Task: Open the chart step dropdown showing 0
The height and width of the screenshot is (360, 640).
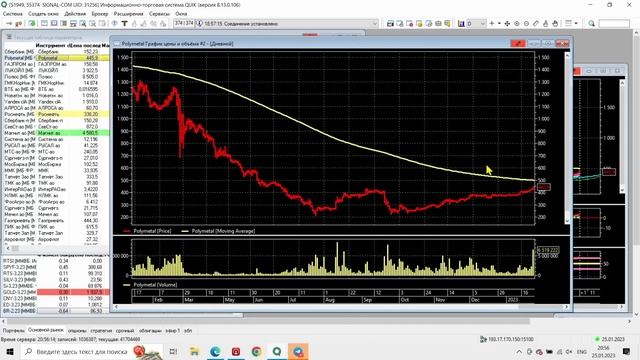Action: coord(476,24)
